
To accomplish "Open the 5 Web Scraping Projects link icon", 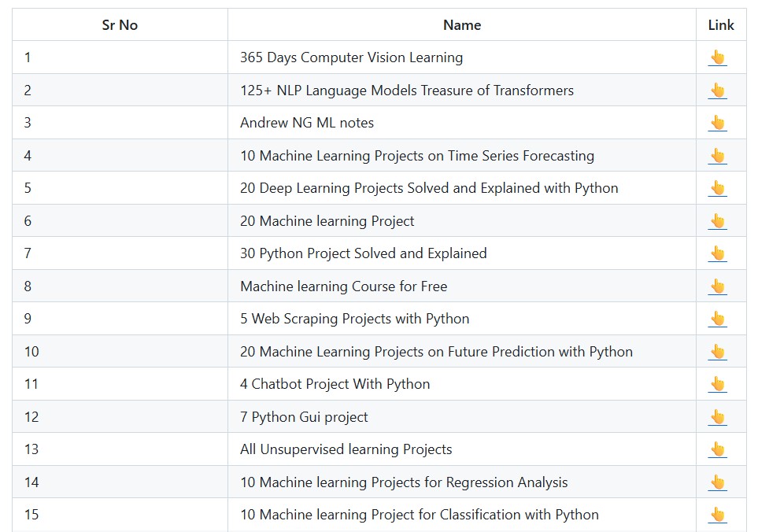I will click(717, 319).
